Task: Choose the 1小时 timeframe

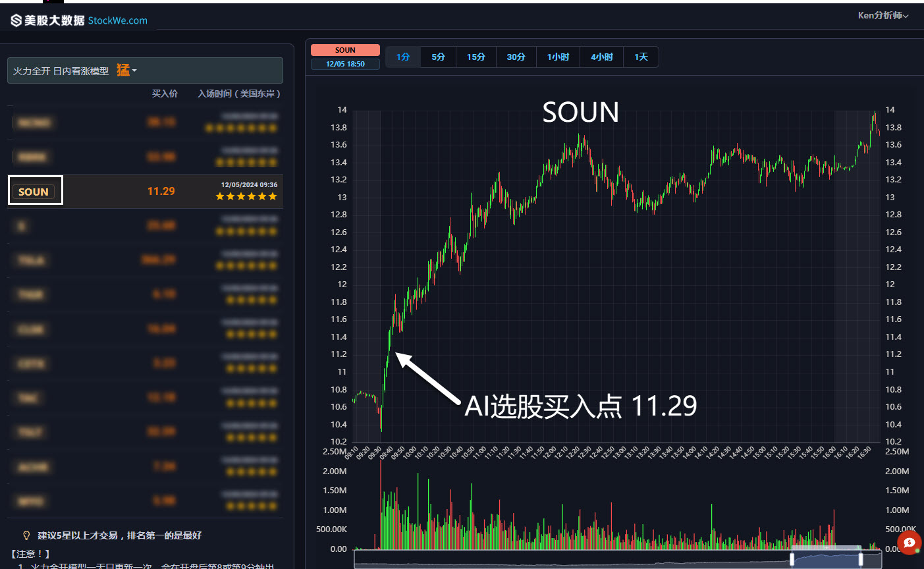Action: 558,57
